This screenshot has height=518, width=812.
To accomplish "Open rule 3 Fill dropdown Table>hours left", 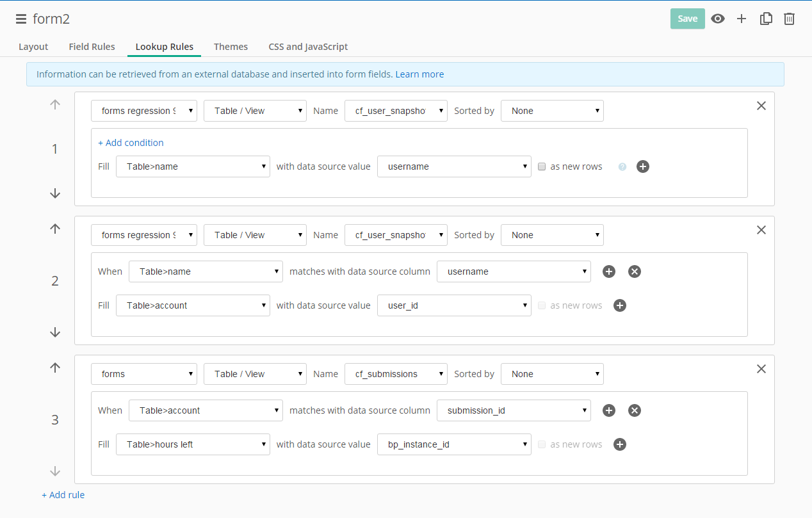I will (x=193, y=444).
